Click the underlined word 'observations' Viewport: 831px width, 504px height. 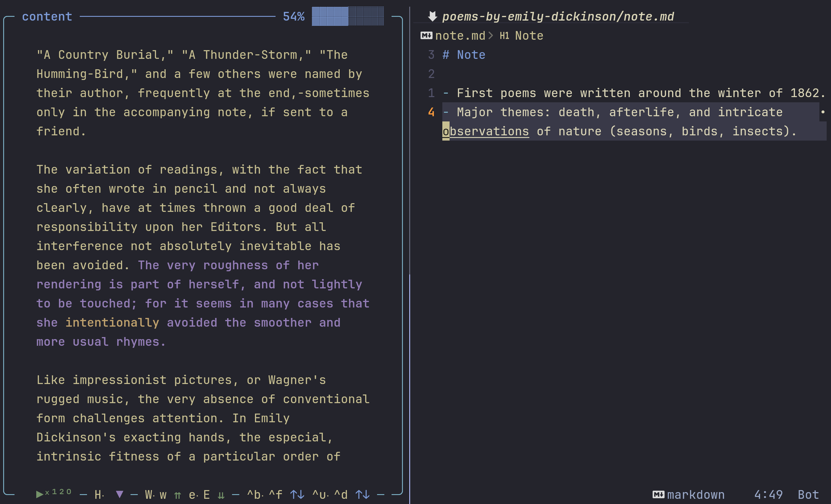pos(486,131)
